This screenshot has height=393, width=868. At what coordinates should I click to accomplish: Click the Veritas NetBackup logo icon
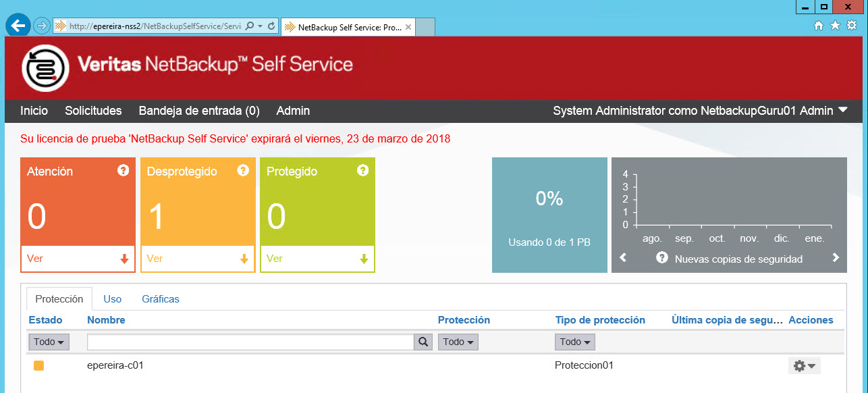tap(46, 68)
